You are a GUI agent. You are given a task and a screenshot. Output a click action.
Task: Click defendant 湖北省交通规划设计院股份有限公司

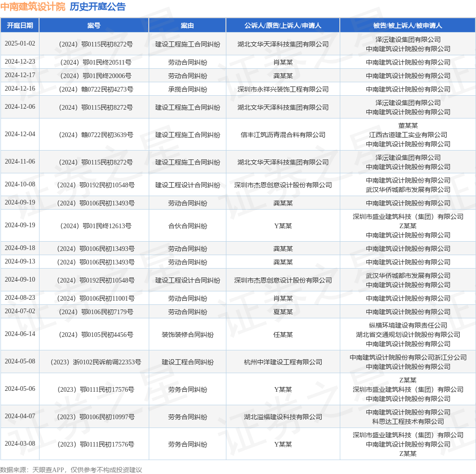point(408,335)
